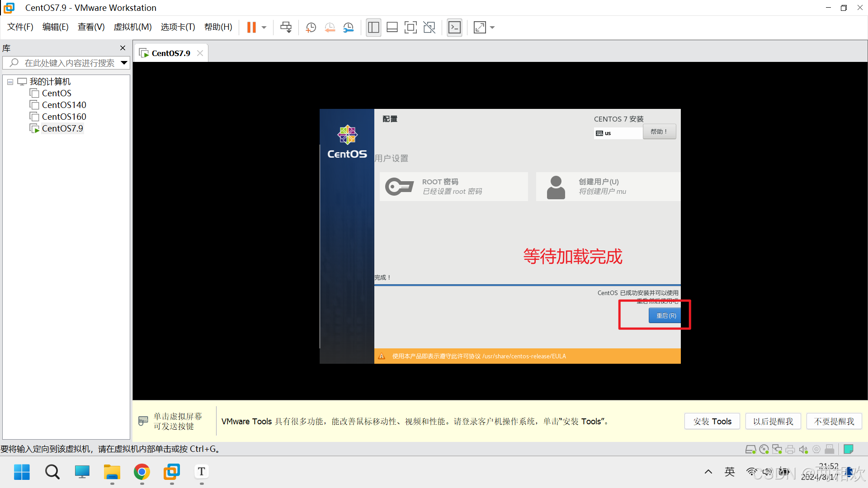Click the pause virtual machine icon

click(x=251, y=28)
